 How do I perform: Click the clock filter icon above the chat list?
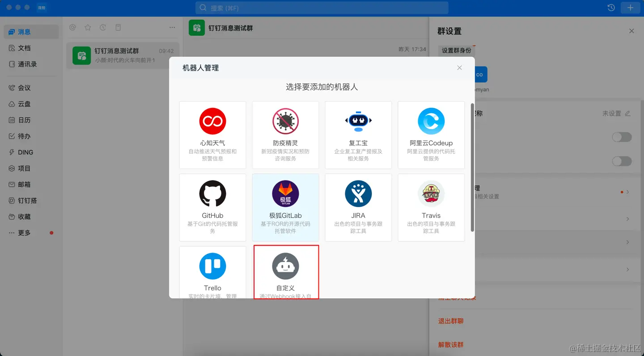point(103,27)
